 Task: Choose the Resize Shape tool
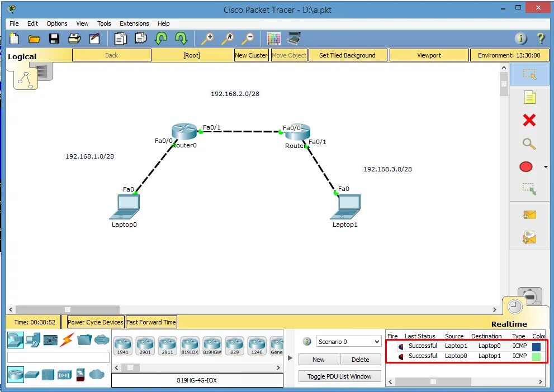coord(529,189)
